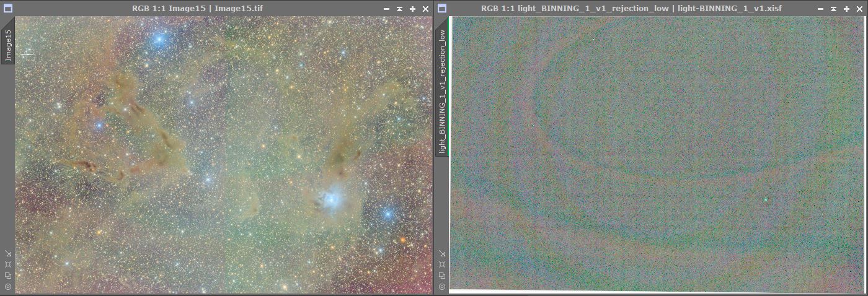Viewport: 868px width, 296px height.
Task: Maximize the Image15.tif window
Action: [x=412, y=9]
